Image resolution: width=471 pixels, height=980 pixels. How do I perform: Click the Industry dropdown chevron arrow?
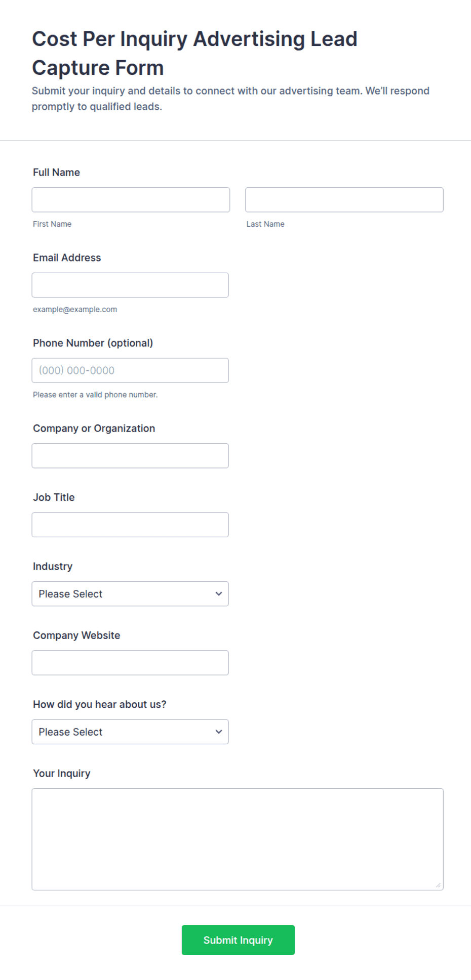(219, 594)
